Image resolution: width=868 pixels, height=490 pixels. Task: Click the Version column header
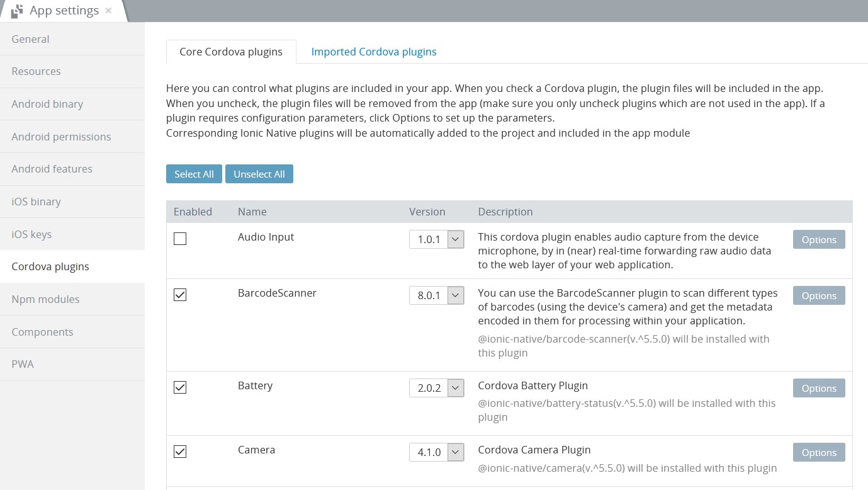coord(427,212)
